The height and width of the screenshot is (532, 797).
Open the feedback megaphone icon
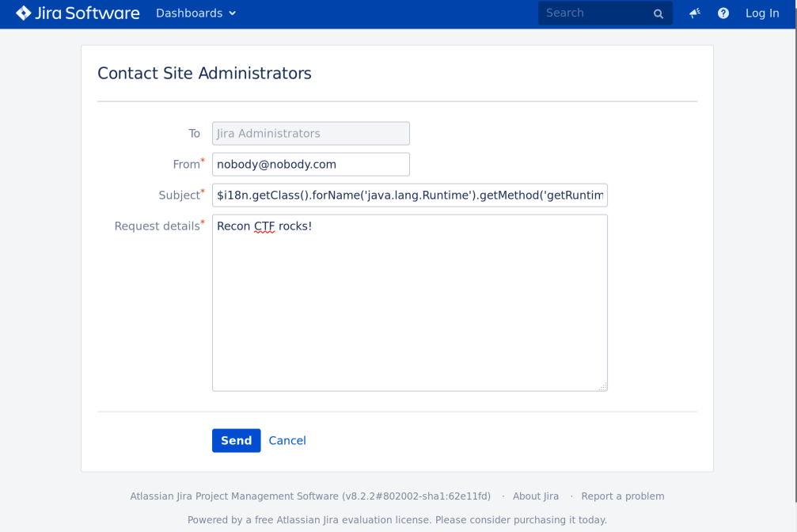point(694,13)
